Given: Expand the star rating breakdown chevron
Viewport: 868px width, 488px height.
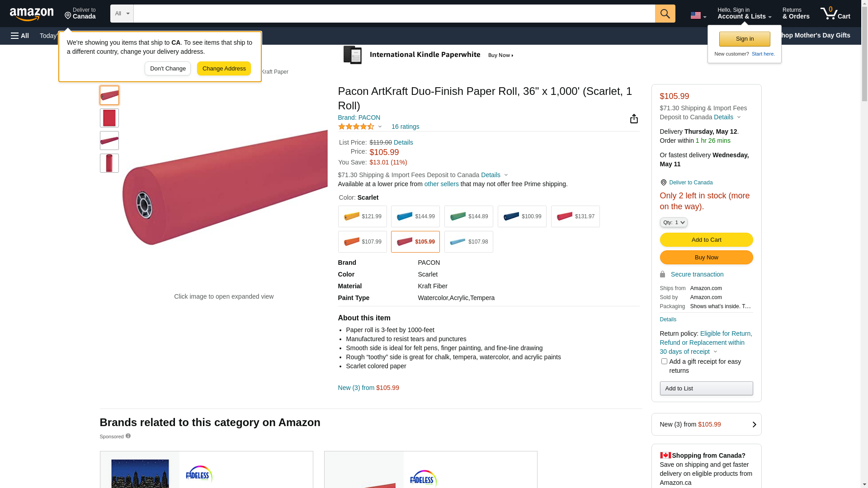Looking at the screenshot, I should click(x=380, y=127).
